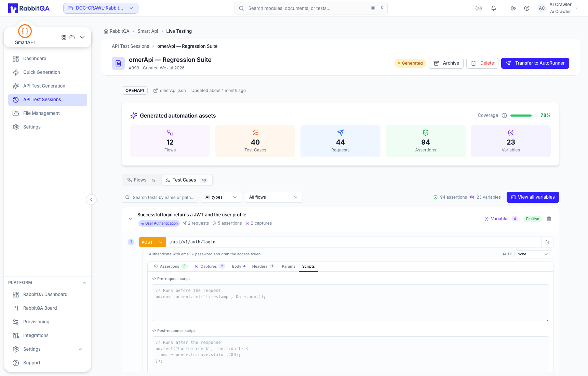
Task: Click the Requests stat card
Action: coord(340,141)
